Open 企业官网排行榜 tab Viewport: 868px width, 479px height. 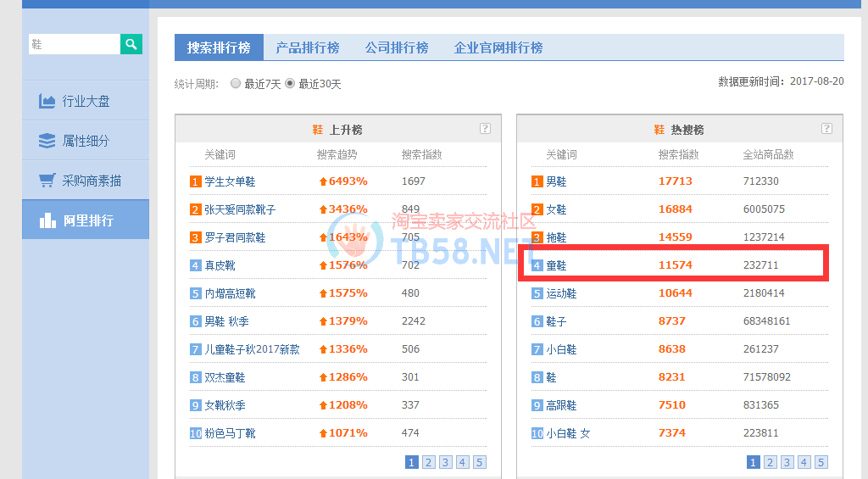tap(498, 48)
